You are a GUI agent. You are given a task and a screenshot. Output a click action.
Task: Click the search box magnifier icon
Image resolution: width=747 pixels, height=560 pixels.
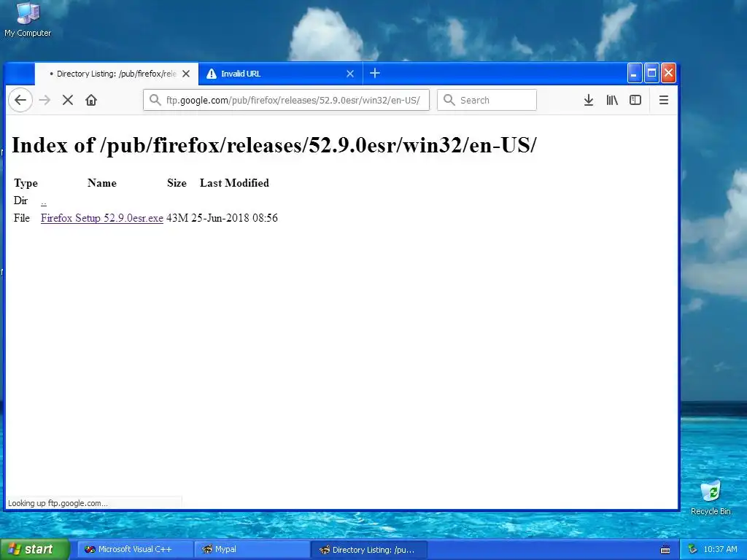449,100
